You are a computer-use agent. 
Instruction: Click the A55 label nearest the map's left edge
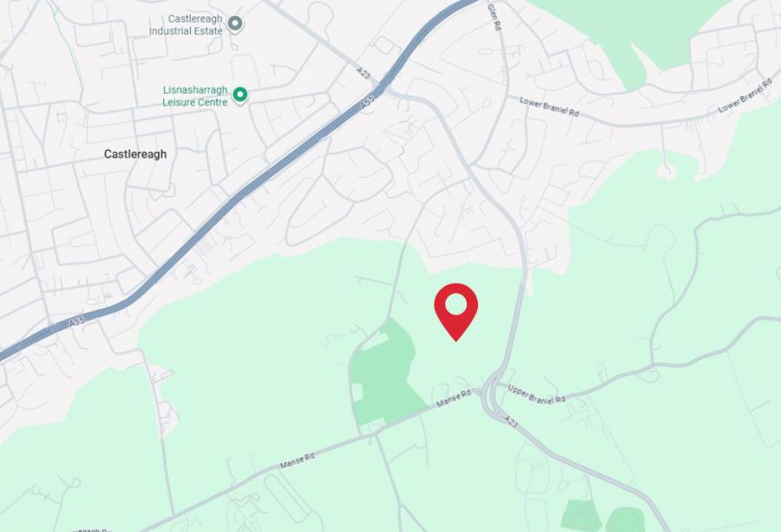point(76,322)
